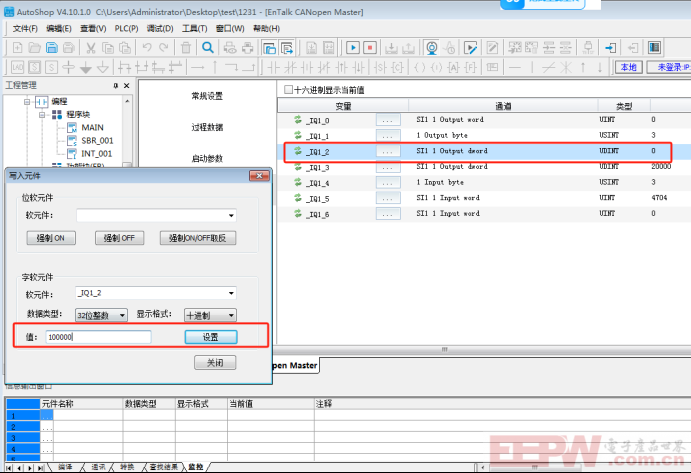Click the online edit play-pencil icon
Image resolution: width=691 pixels, height=473 pixels.
pos(471,48)
